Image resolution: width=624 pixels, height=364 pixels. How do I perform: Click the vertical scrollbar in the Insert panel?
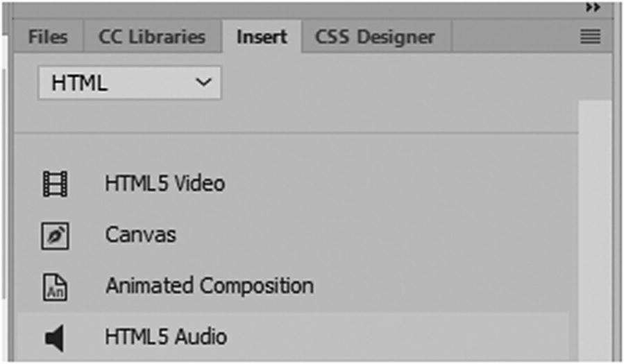pos(595,229)
